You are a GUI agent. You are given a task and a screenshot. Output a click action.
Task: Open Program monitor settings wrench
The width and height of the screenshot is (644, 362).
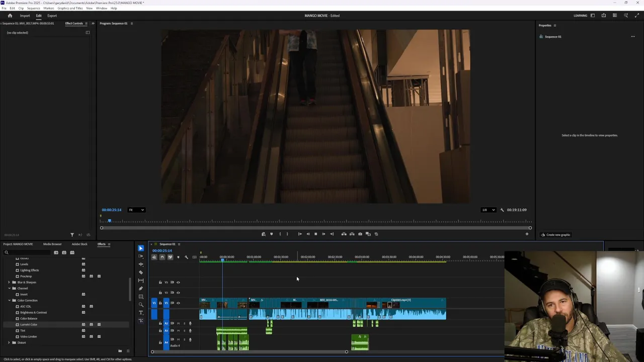click(502, 210)
